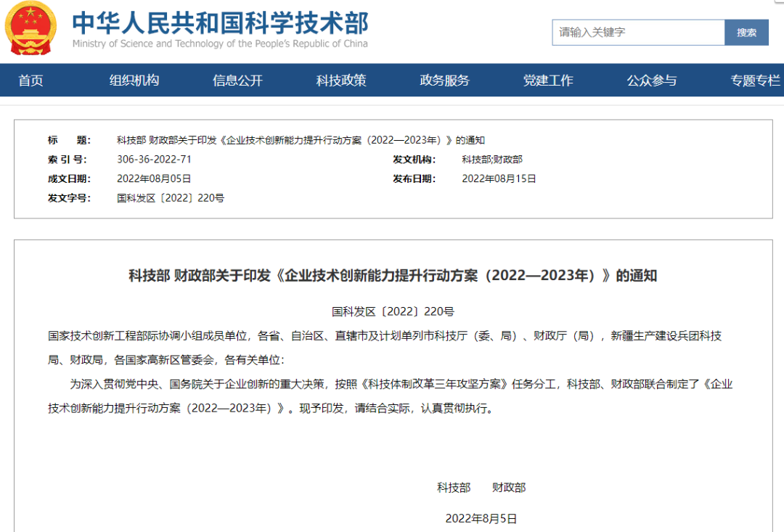The image size is (784, 532).
Task: Click the 中华人民共和国科学技术部 site title
Action: click(x=220, y=22)
